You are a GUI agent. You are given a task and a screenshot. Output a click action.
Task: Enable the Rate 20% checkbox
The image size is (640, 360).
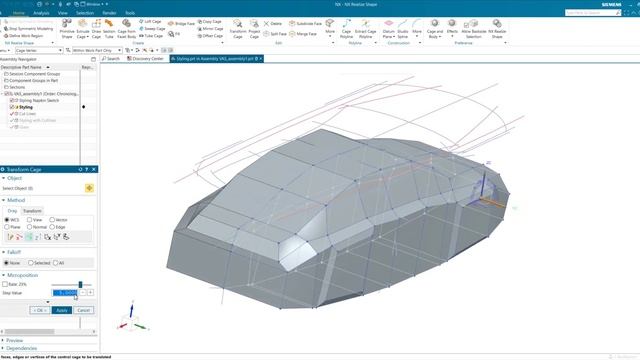(5, 284)
